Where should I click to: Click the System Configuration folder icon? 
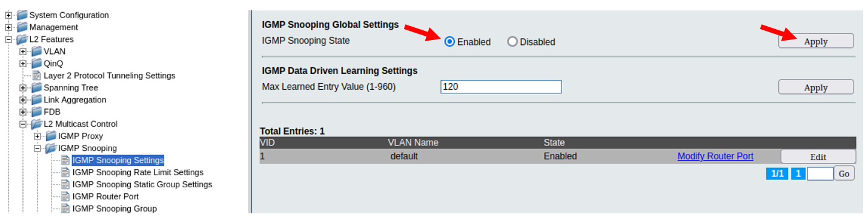[x=22, y=15]
